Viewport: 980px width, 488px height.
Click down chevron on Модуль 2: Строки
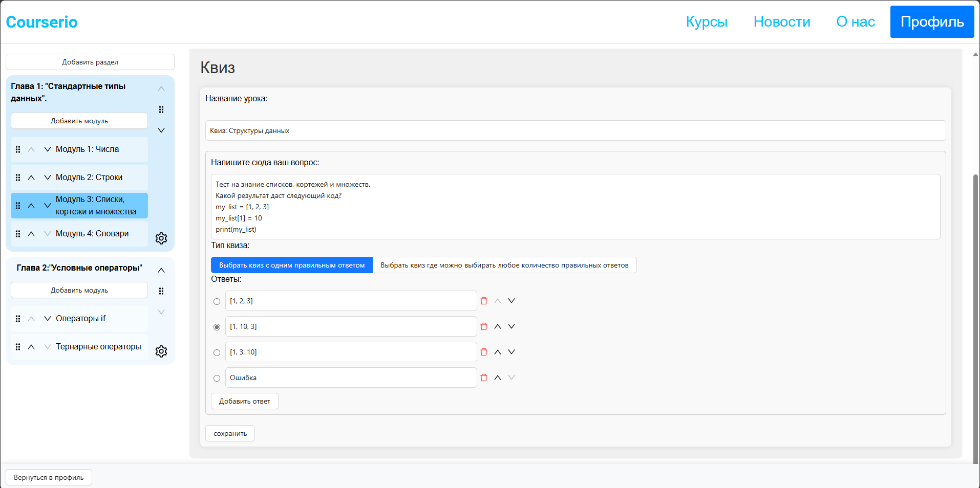[47, 177]
